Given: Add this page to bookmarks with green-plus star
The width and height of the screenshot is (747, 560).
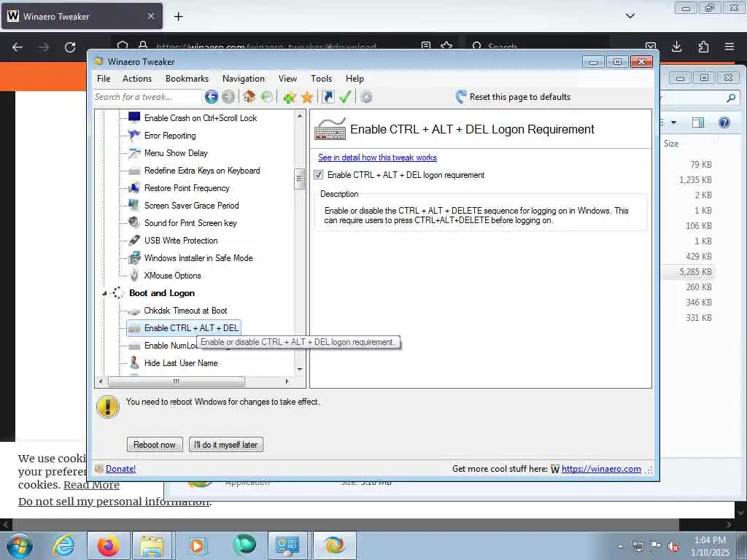Looking at the screenshot, I should (289, 98).
